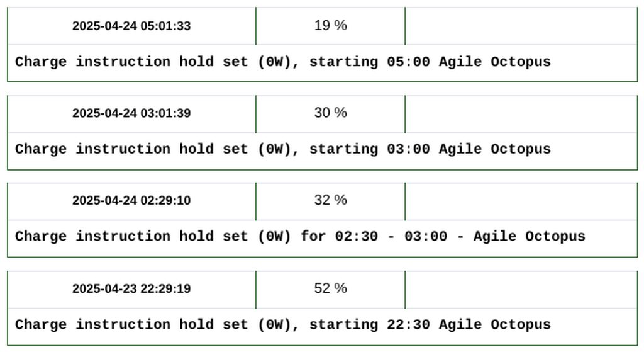The image size is (644, 352).
Task: Select the 32 % battery level cell
Action: [330, 200]
